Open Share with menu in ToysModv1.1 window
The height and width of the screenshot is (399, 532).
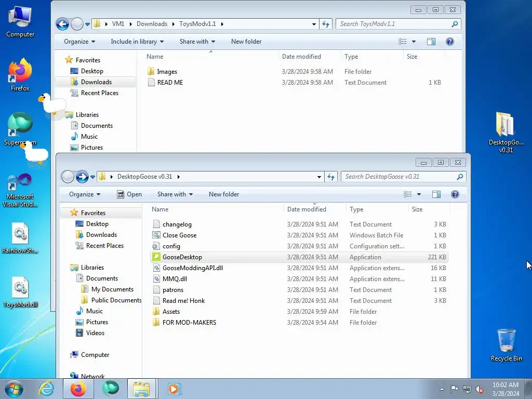click(197, 42)
